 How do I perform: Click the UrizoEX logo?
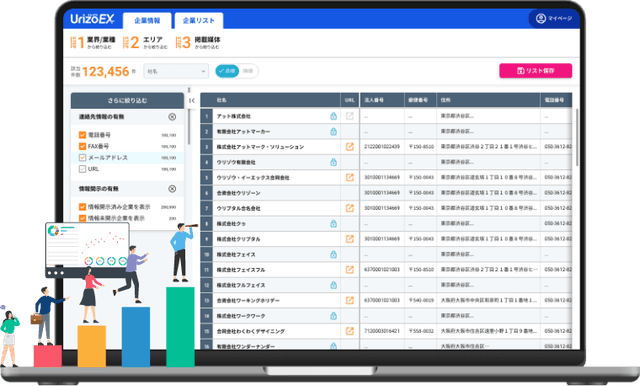pyautogui.click(x=92, y=19)
